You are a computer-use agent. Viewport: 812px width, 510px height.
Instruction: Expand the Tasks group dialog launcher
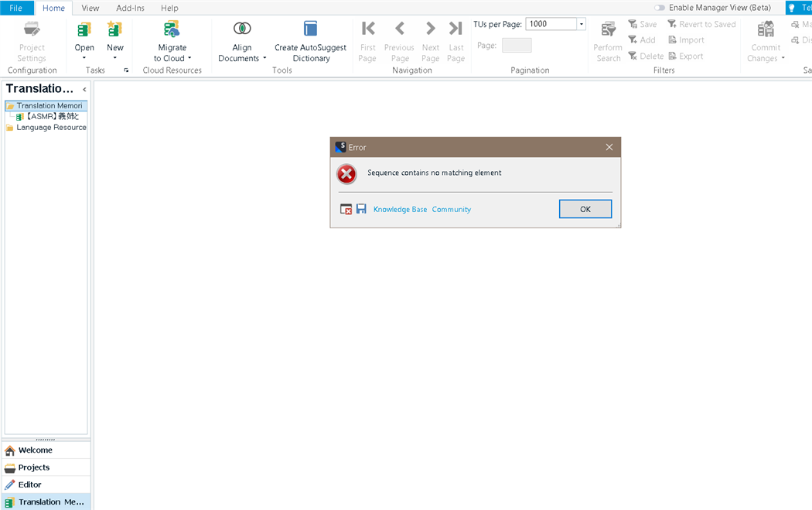pos(126,70)
